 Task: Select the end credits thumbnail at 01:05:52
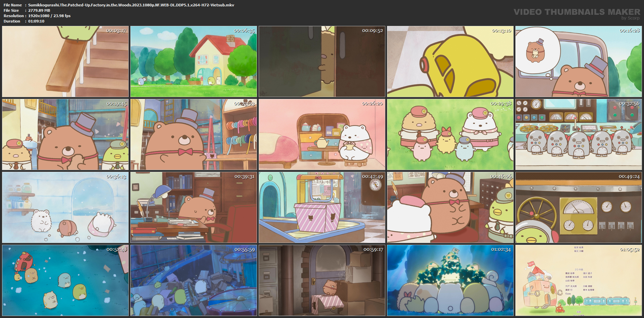(579, 280)
